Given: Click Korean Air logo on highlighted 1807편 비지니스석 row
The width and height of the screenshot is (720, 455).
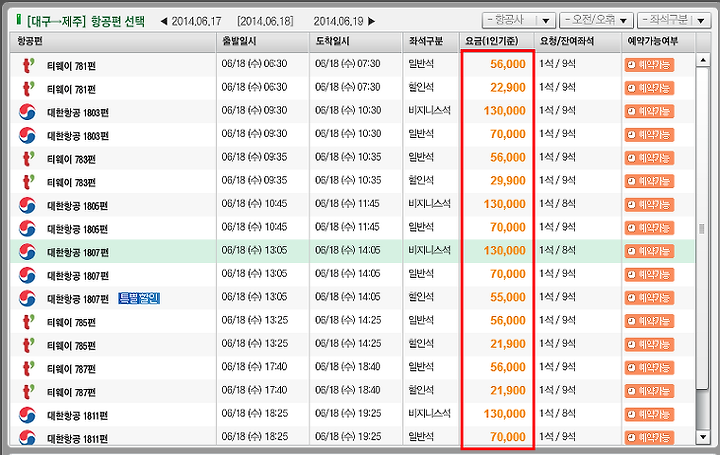Looking at the screenshot, I should click(x=27, y=252).
